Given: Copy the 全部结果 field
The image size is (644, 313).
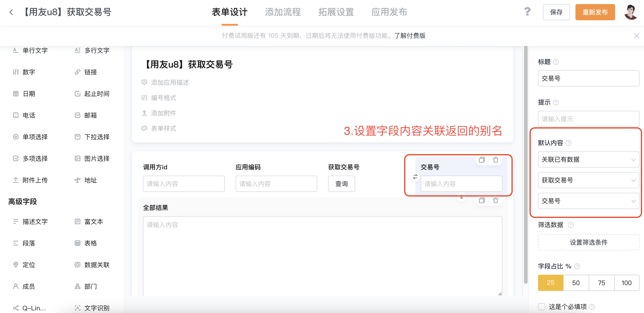Looking at the screenshot, I should pyautogui.click(x=482, y=200).
